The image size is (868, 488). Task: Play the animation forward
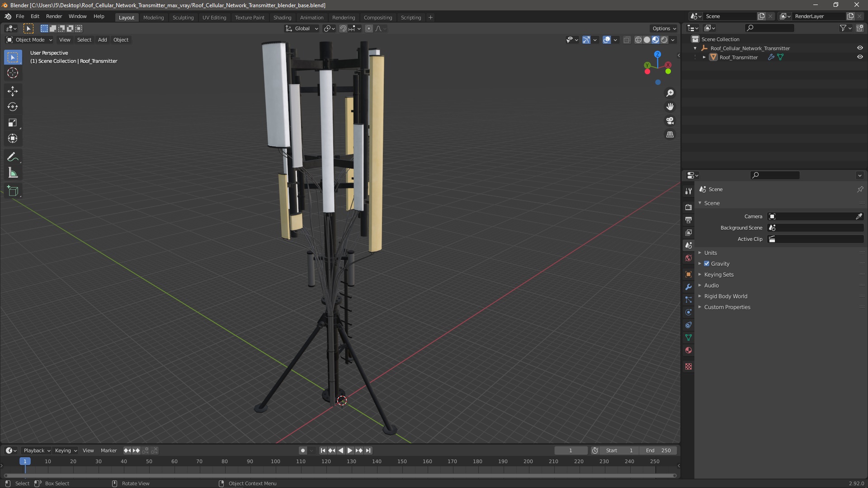pos(350,450)
